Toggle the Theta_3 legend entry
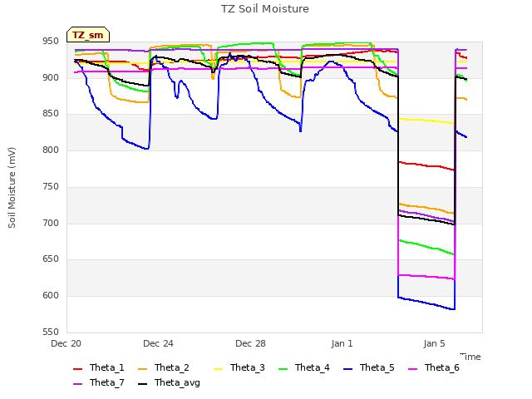532x399 pixels. pos(239,367)
